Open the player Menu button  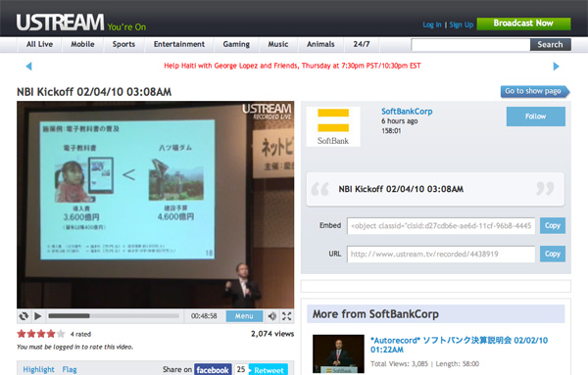[244, 316]
